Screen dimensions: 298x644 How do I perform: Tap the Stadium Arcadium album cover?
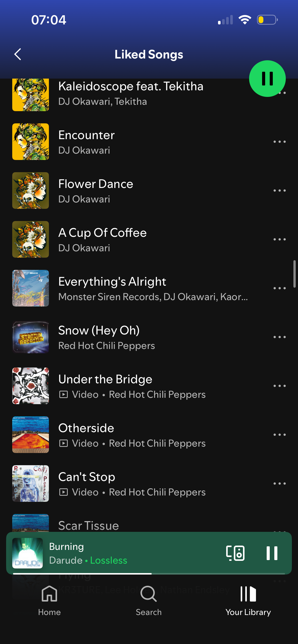31,337
